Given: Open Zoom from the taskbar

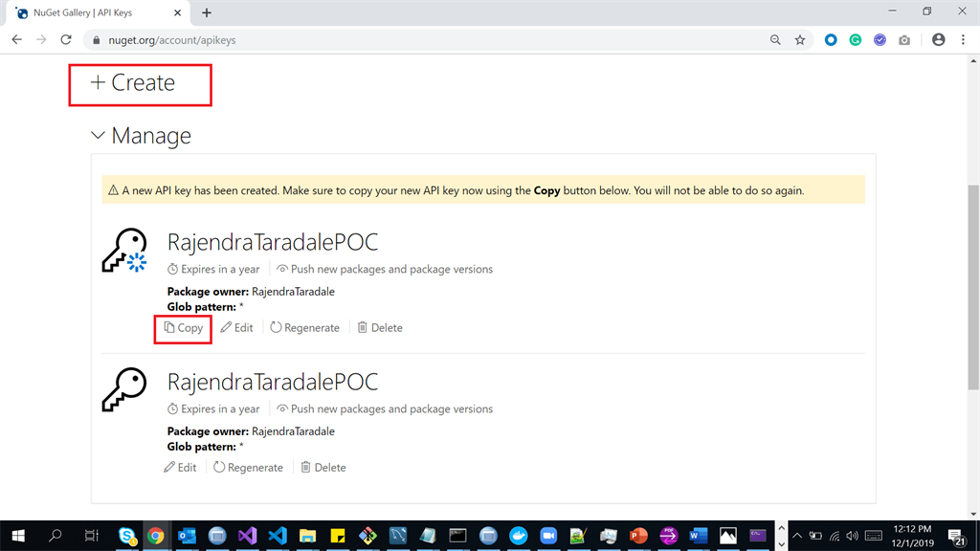Looking at the screenshot, I should pyautogui.click(x=548, y=536).
